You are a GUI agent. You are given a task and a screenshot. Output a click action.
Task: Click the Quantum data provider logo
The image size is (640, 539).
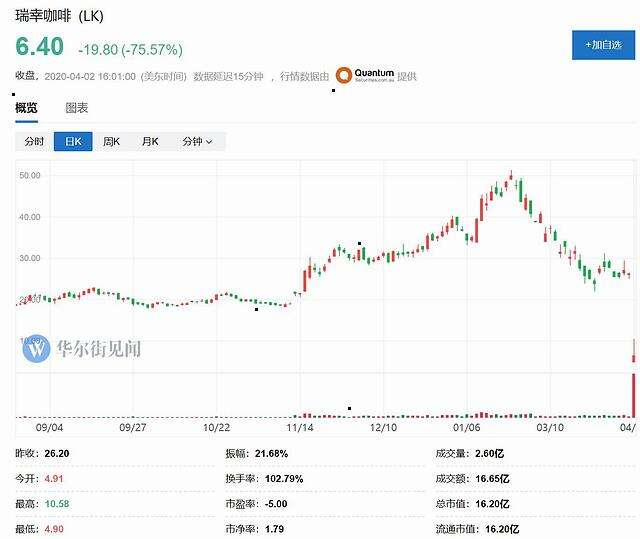(x=365, y=75)
